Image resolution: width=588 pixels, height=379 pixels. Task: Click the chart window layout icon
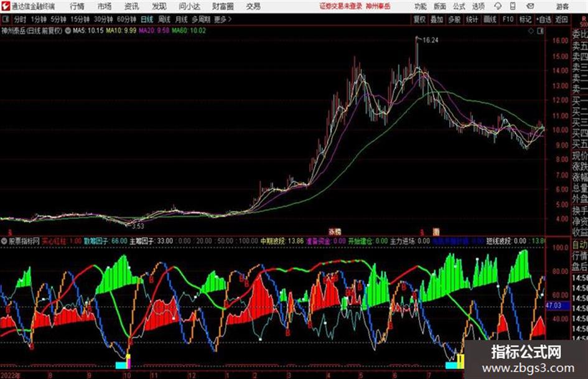tap(540, 31)
